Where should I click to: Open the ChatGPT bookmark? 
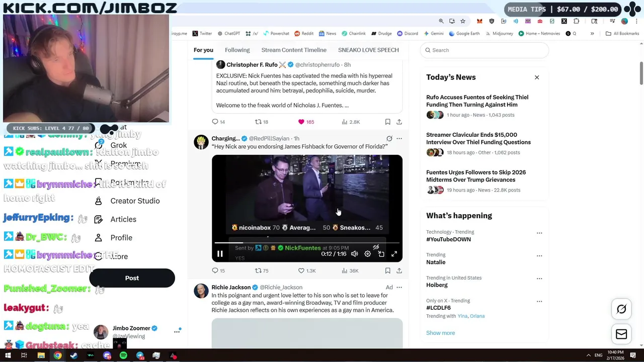click(229, 34)
